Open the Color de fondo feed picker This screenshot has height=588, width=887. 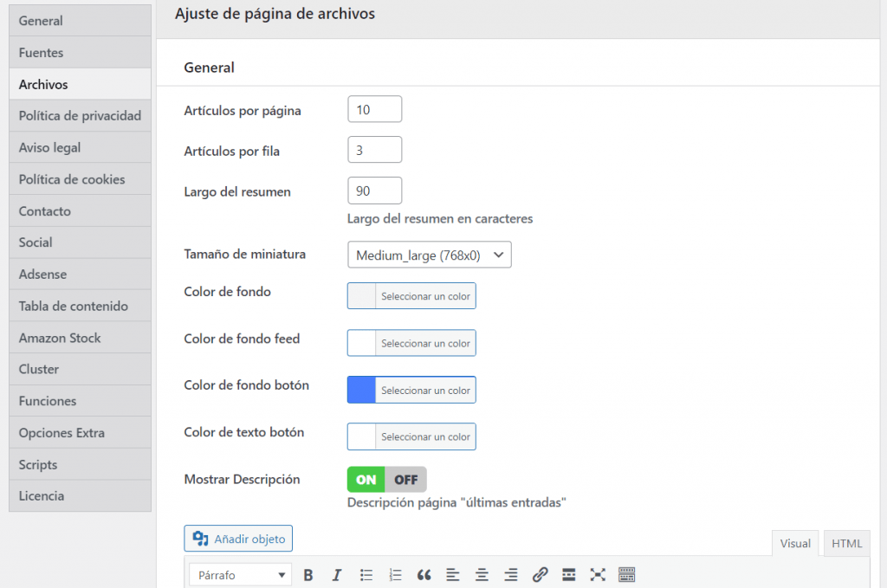[411, 344]
